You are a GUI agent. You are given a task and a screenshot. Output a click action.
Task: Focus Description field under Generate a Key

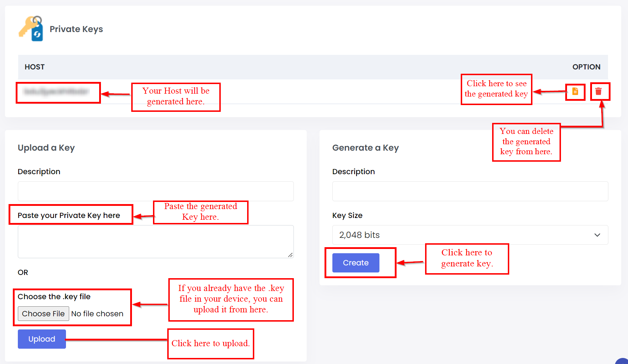pyautogui.click(x=470, y=191)
